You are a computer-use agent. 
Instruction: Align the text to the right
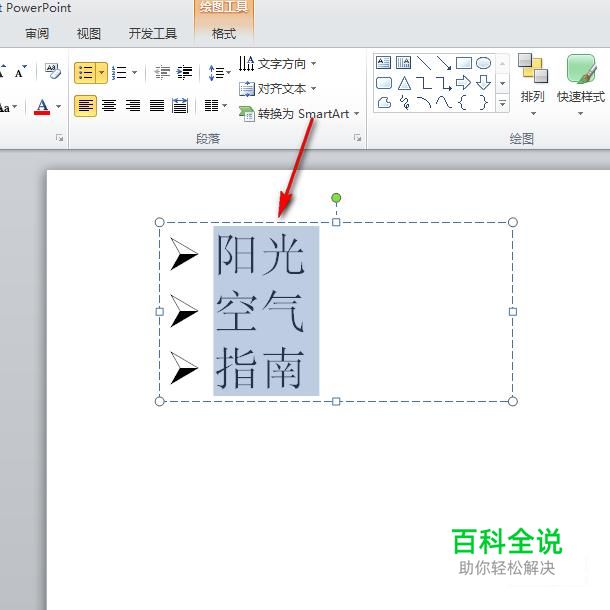[133, 105]
